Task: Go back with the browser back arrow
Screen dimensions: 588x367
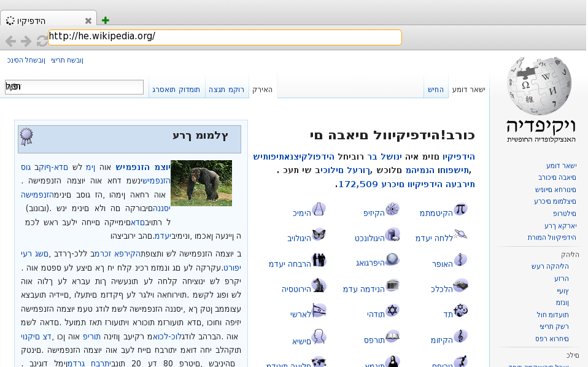Action: (x=10, y=41)
